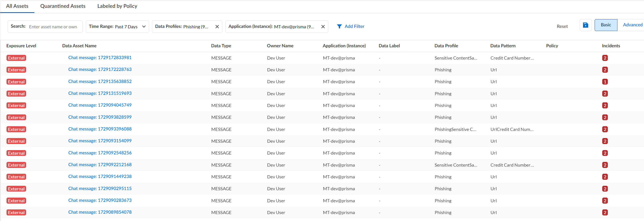Click Reset to clear filters
644x221 pixels.
coord(562,27)
